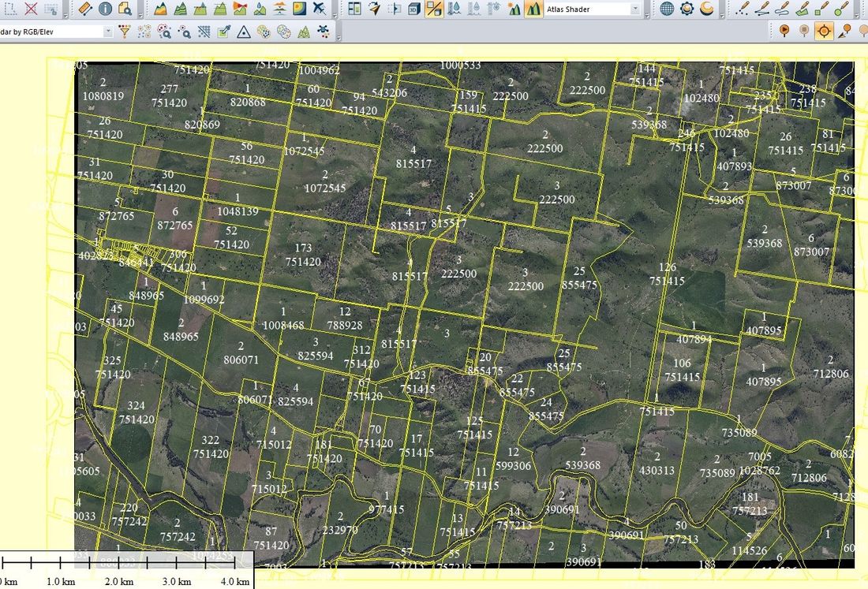The height and width of the screenshot is (589, 868).
Task: Click parcel label 543206 on map
Action: [389, 92]
